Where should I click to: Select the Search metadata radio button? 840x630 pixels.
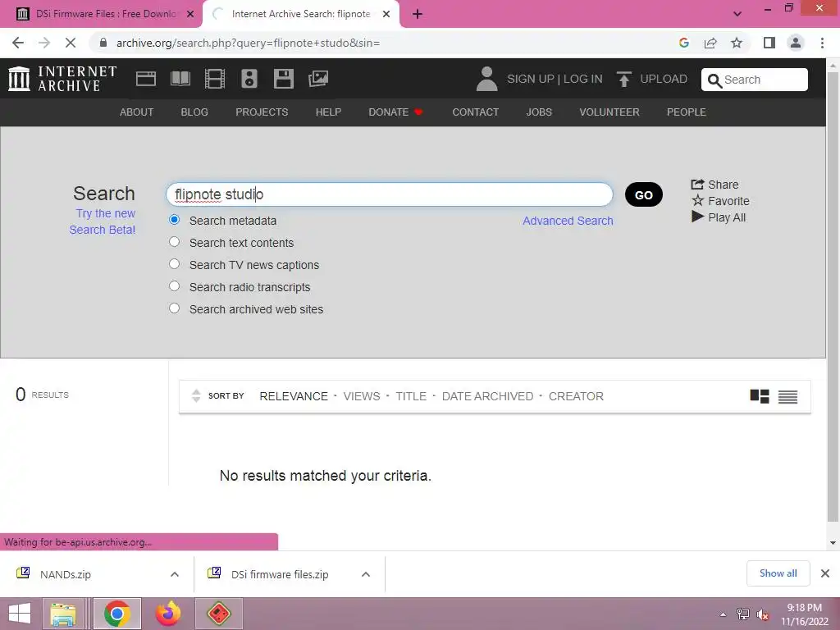click(174, 220)
